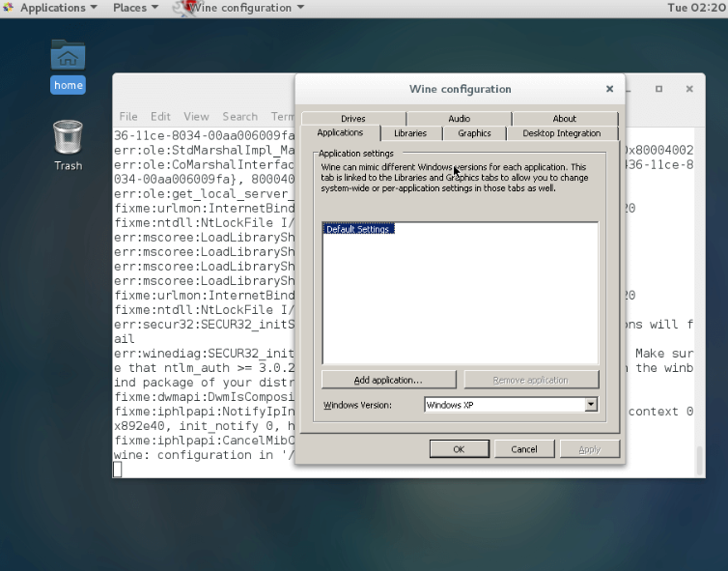
Task: Confirm with the OK button
Action: click(x=460, y=449)
